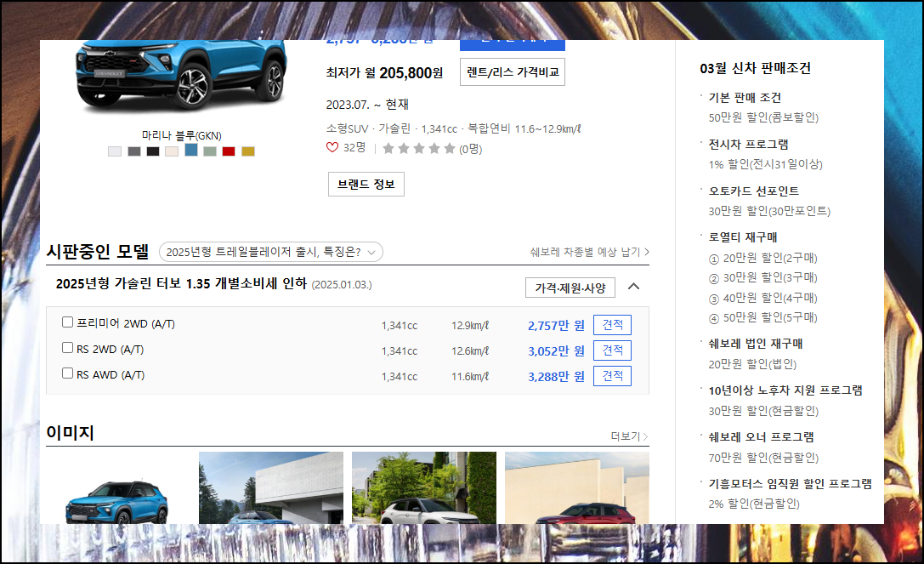
Task: Open 렌트/리스 가격비교 button
Action: (x=512, y=72)
